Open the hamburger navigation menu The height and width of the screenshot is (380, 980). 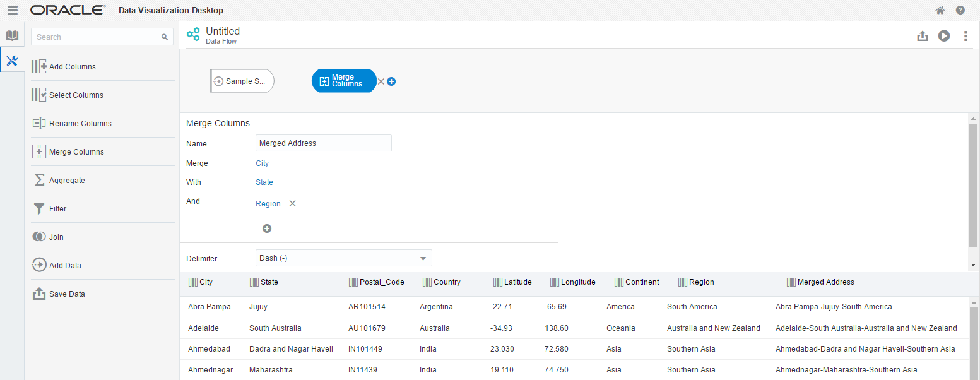pyautogui.click(x=13, y=10)
